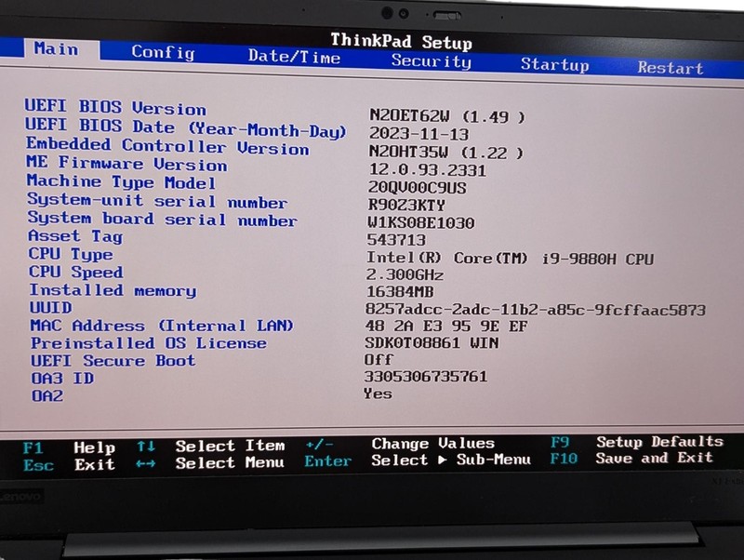This screenshot has height=560, width=744.
Task: Click the MAC value 48 2A E3 95 9E EF
Action: coord(446,326)
